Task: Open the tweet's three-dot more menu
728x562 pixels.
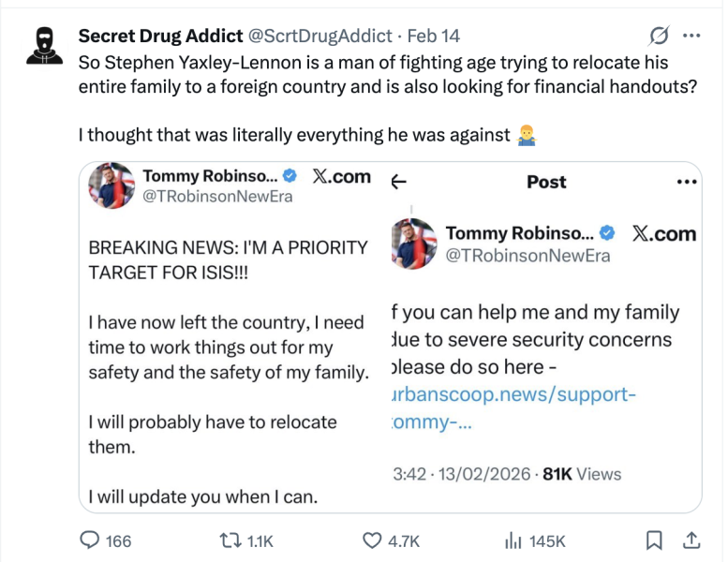Action: 692,36
